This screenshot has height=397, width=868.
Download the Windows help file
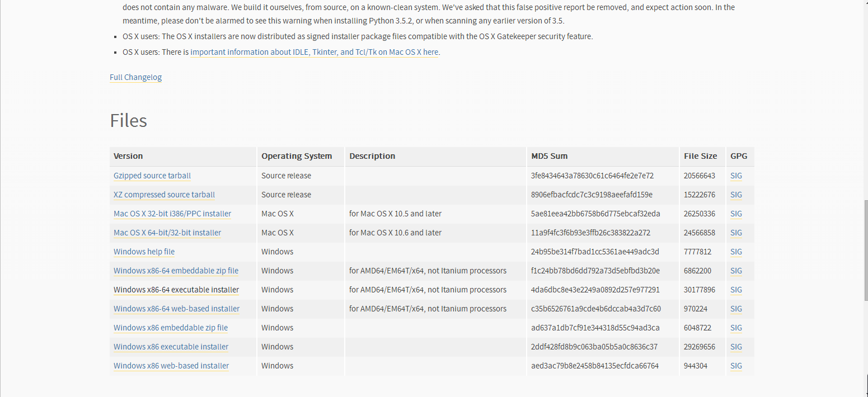coord(144,252)
